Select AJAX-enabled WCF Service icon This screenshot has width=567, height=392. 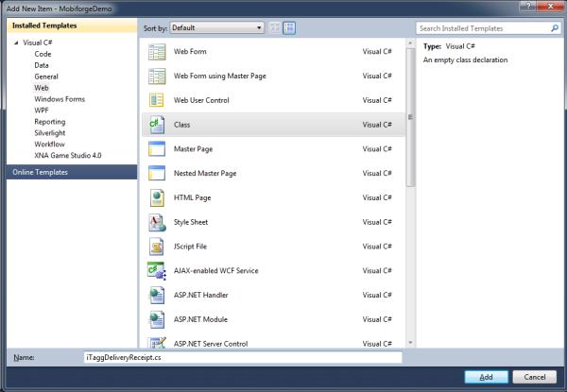pyautogui.click(x=156, y=272)
